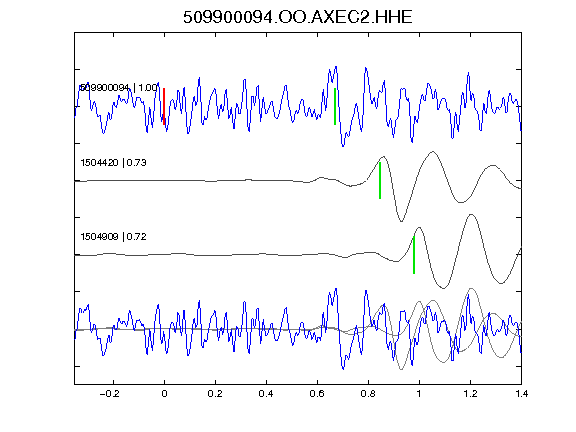Click the lowest trough of the 1504420 waveform
The height and width of the screenshot is (432, 576).
(401, 221)
